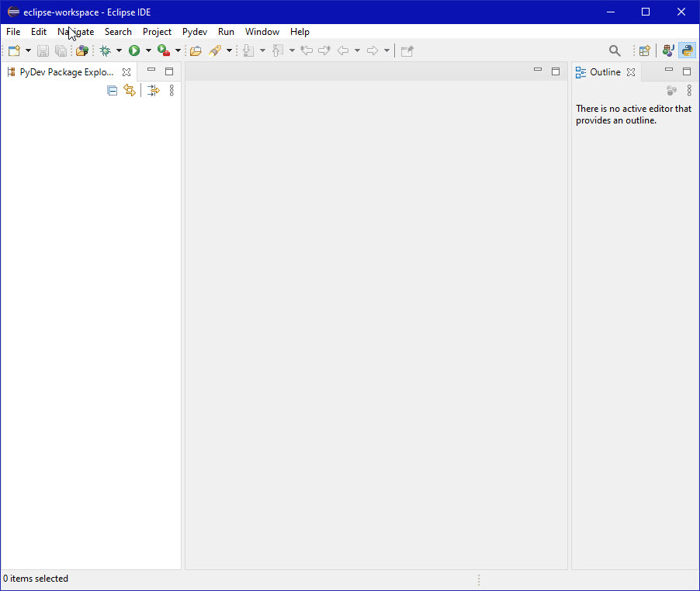The width and height of the screenshot is (700, 591).
Task: Expand the Debug button dropdown arrow
Action: click(119, 50)
